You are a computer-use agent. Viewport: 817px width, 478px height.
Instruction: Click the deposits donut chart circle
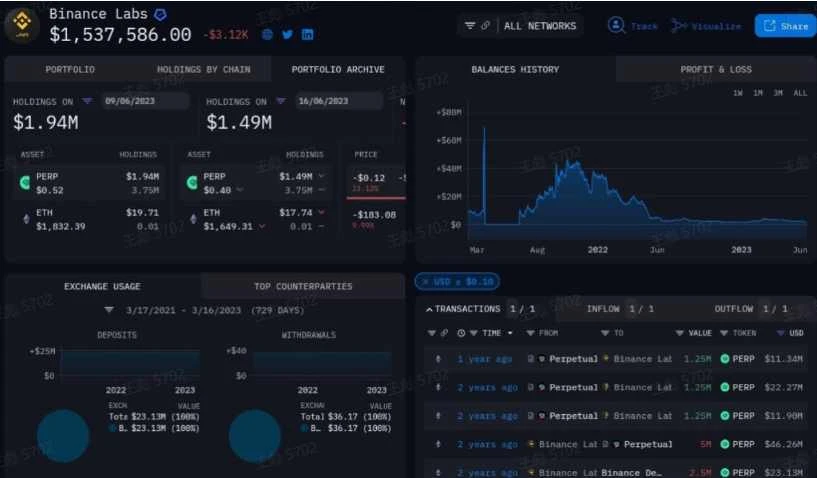click(x=63, y=436)
